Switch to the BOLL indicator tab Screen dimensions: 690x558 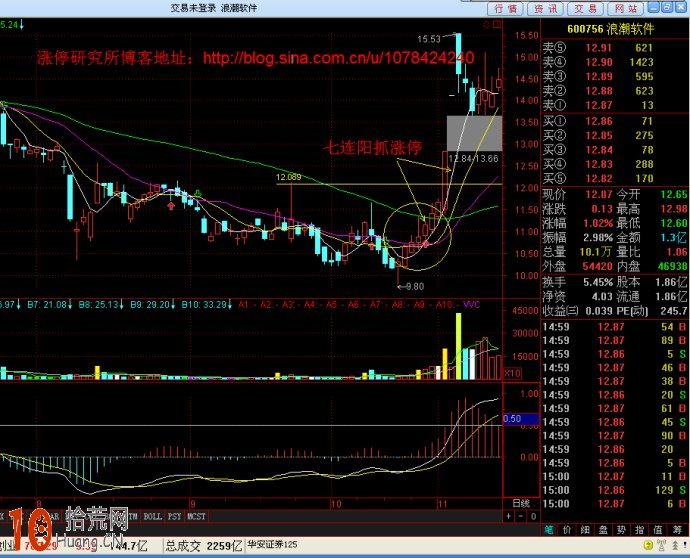tap(152, 516)
